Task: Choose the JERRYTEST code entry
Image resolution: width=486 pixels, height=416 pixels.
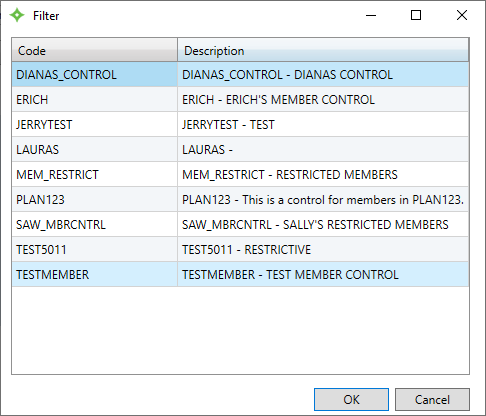Action: click(94, 125)
